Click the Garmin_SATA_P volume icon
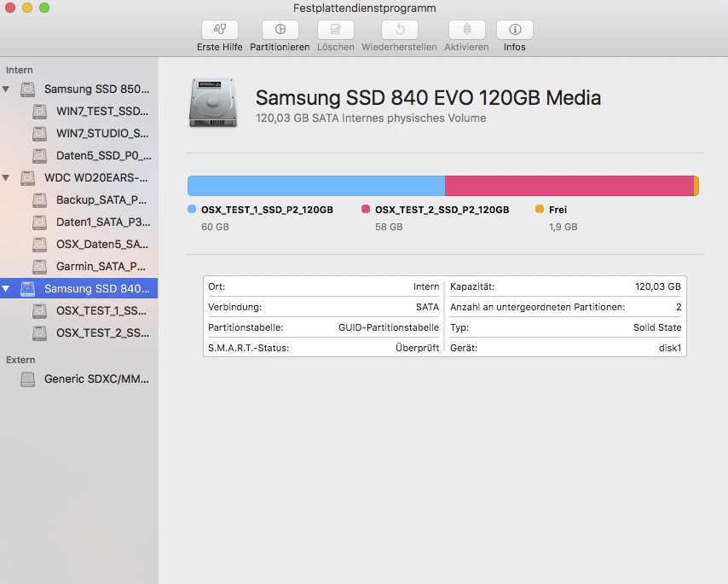The image size is (728, 584). click(x=40, y=267)
